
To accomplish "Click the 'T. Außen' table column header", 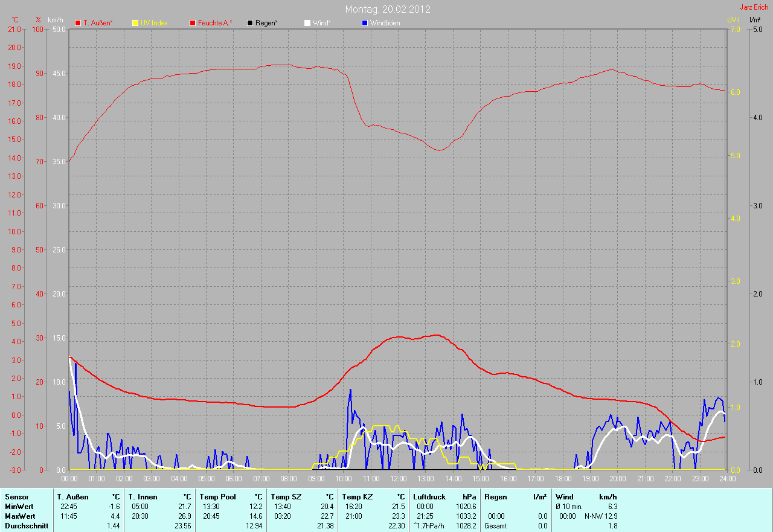I will point(73,497).
